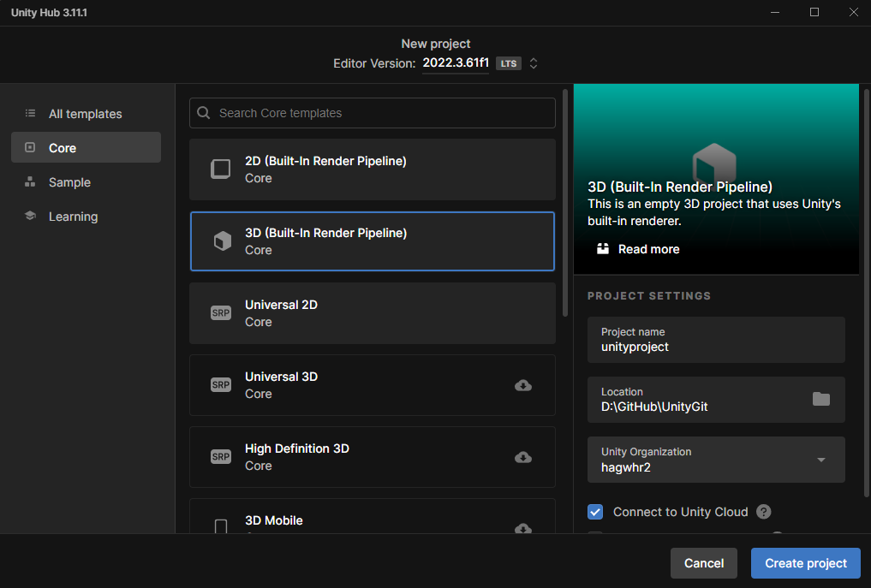Open the Learning templates category

(86, 217)
